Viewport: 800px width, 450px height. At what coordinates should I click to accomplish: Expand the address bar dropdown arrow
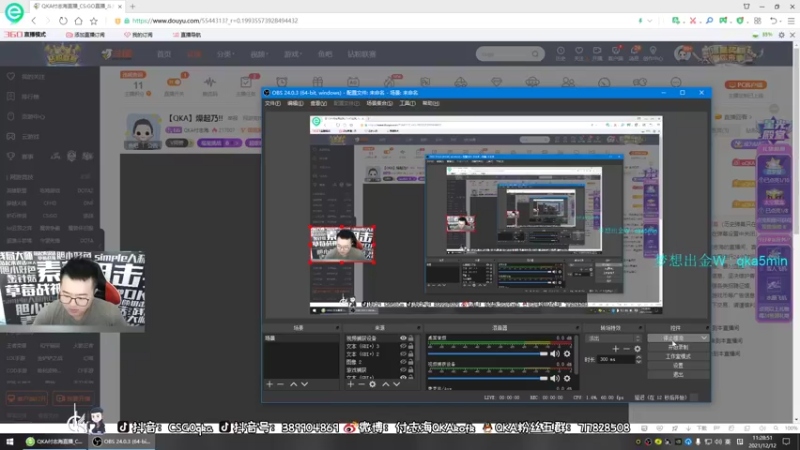[x=649, y=21]
